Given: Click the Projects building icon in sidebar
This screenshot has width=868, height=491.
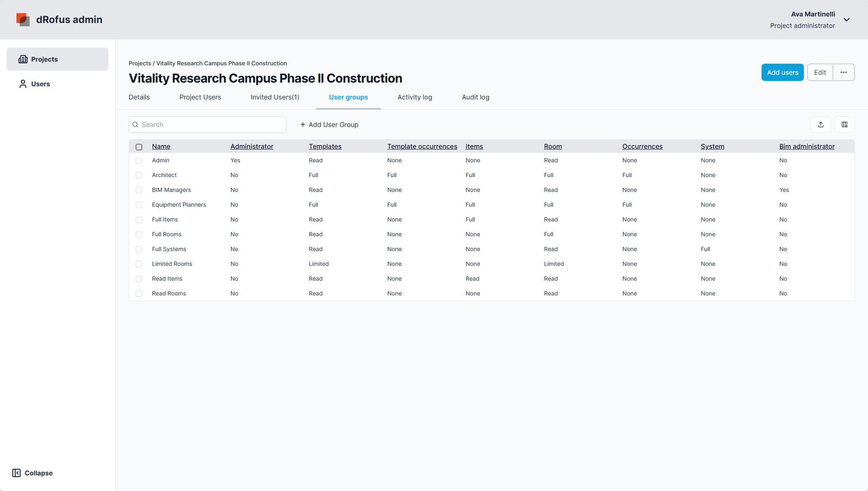Looking at the screenshot, I should click(x=23, y=59).
